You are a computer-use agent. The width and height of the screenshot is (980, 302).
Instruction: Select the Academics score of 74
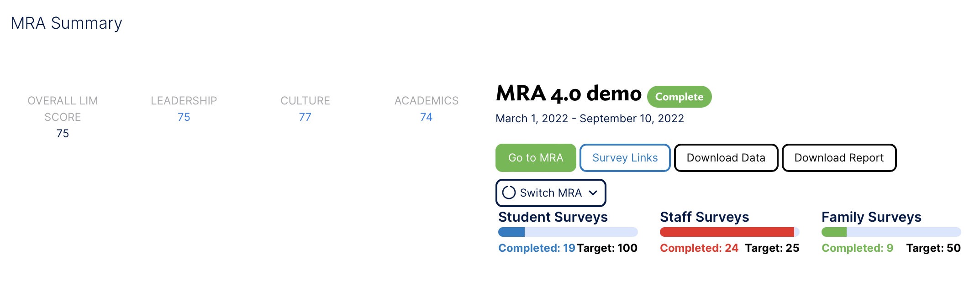pyautogui.click(x=426, y=117)
